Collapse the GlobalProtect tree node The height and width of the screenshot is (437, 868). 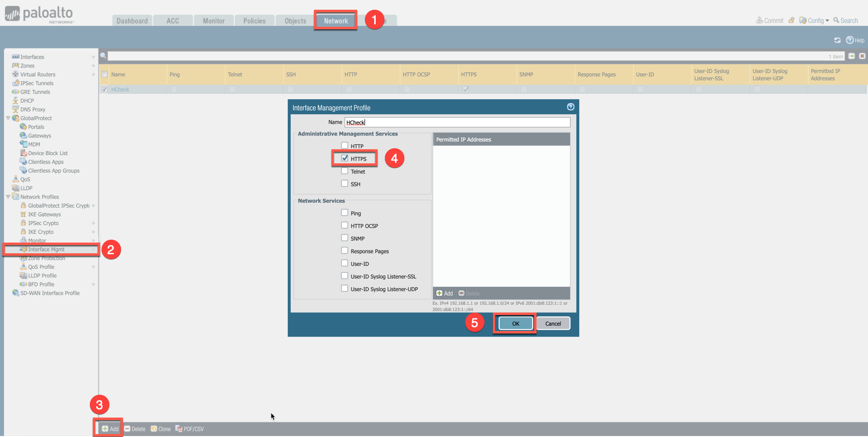(8, 118)
